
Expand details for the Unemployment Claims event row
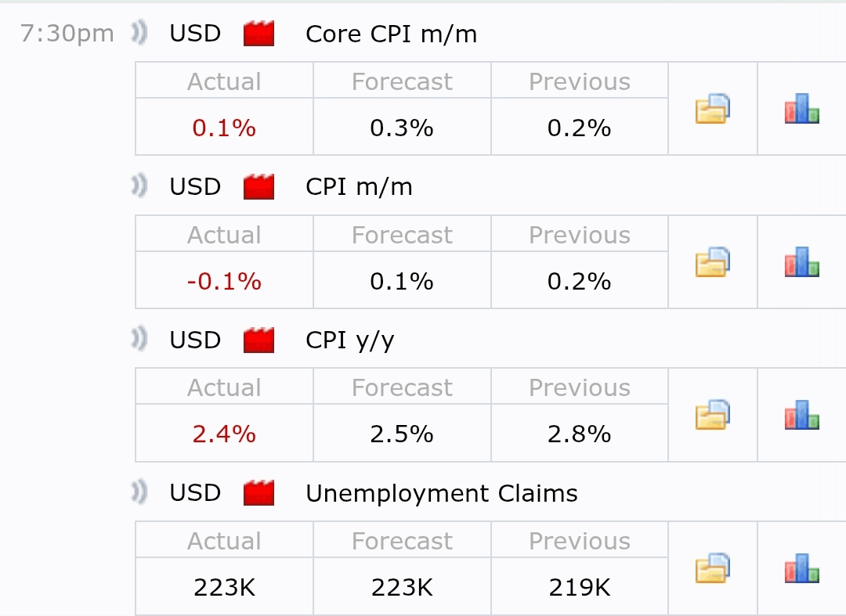coord(441,493)
